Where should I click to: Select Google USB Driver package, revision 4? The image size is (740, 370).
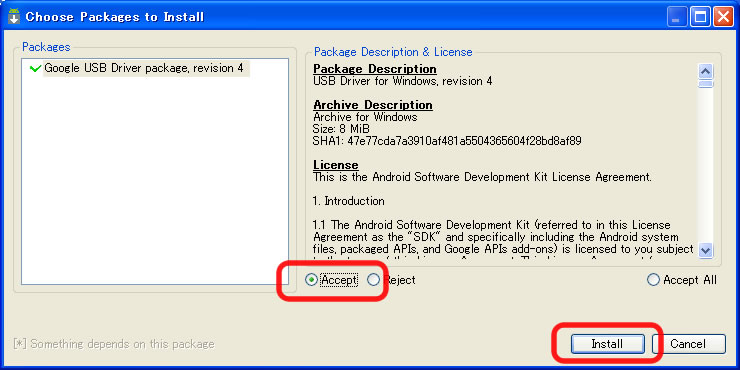[143, 68]
